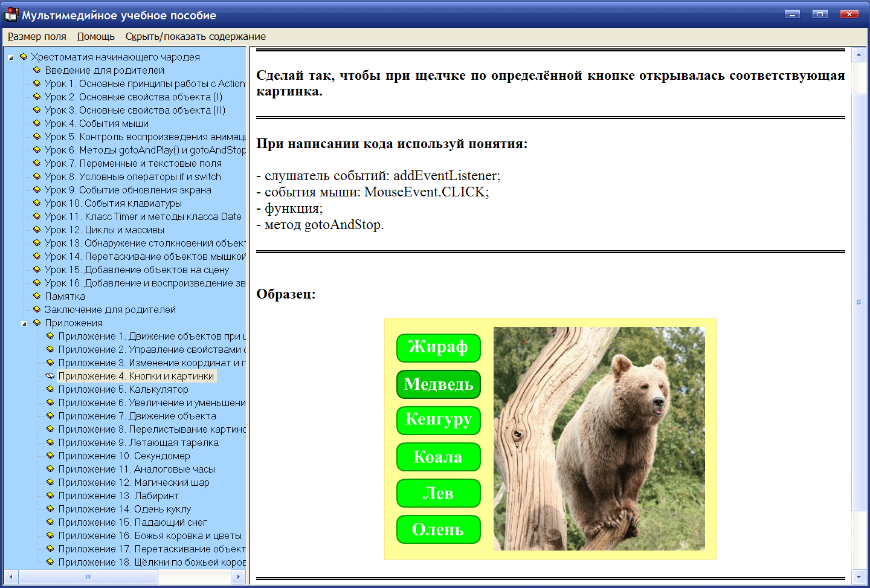Click the book icon beside Урок 4. События мыши
The image size is (870, 588).
point(37,123)
